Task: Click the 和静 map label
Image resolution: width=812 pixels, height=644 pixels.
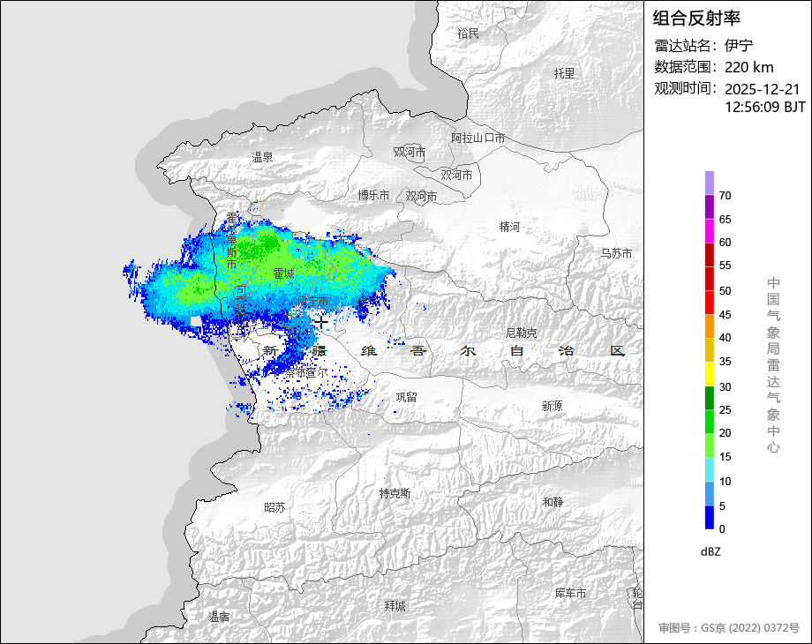Action: pyautogui.click(x=553, y=502)
